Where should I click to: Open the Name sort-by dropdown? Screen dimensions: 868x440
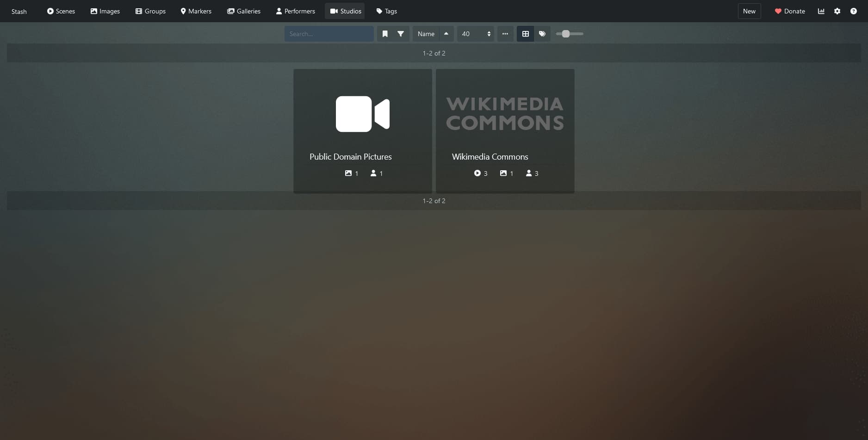pyautogui.click(x=426, y=34)
